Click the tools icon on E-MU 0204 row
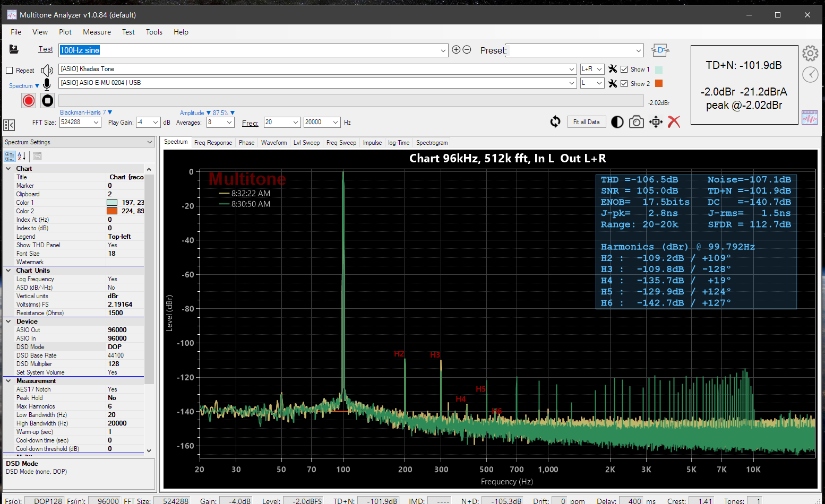The height and width of the screenshot is (504, 825). [x=613, y=83]
